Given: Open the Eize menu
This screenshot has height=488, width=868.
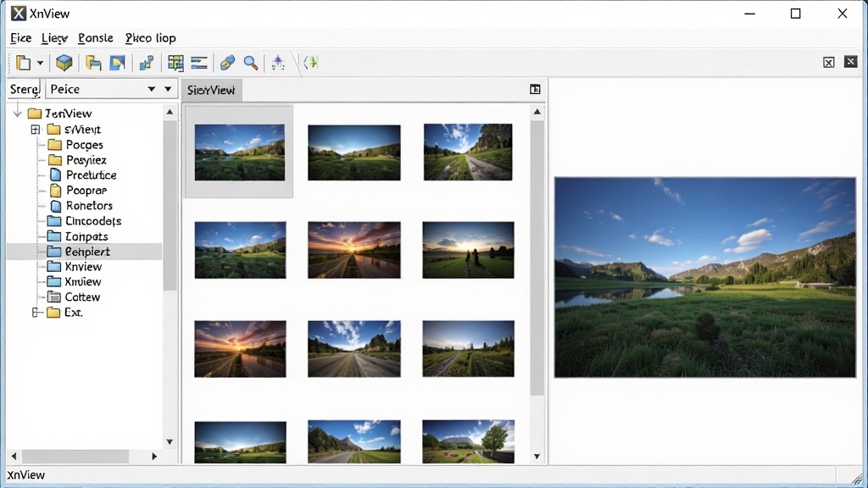Looking at the screenshot, I should pyautogui.click(x=21, y=38).
